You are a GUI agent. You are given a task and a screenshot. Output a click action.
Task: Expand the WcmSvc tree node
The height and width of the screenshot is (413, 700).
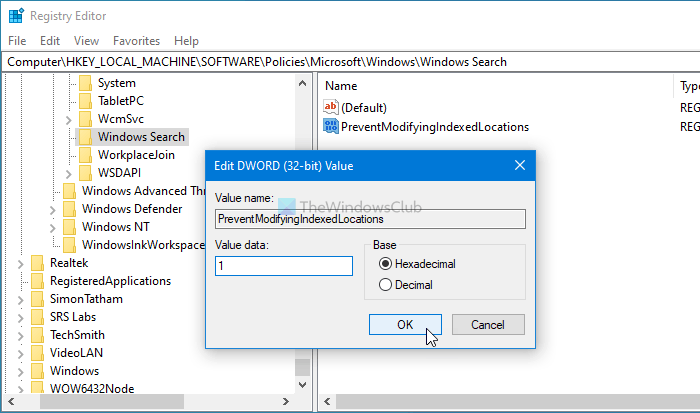coord(68,120)
